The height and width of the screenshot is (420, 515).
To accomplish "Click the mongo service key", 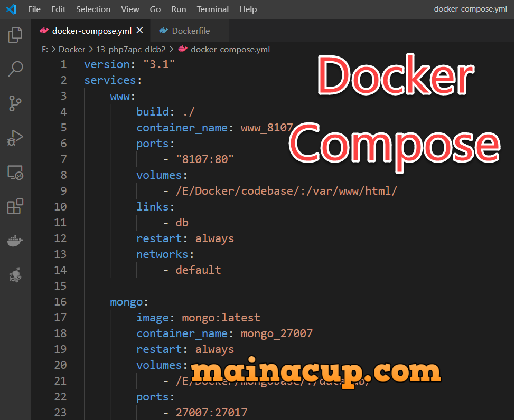I will (x=126, y=302).
